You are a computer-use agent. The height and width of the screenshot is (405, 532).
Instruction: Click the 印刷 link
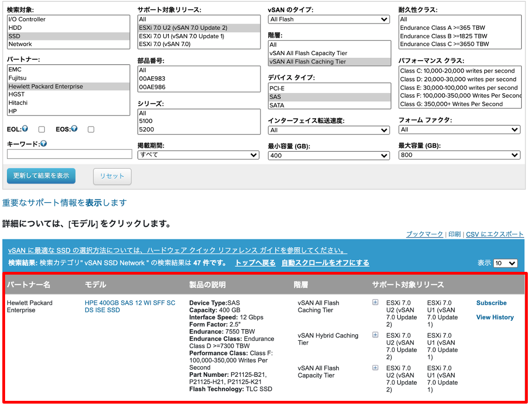pos(455,234)
